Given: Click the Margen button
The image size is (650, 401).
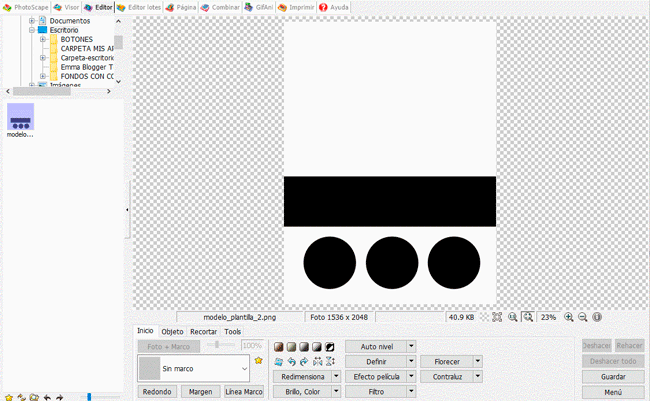Looking at the screenshot, I should [200, 391].
